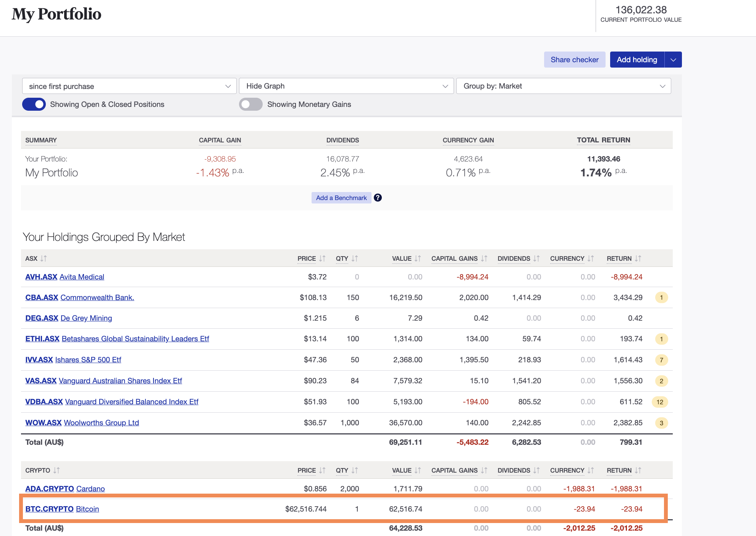756x536 pixels.
Task: Sort Crypto table by Value arrows
Action: pos(418,470)
